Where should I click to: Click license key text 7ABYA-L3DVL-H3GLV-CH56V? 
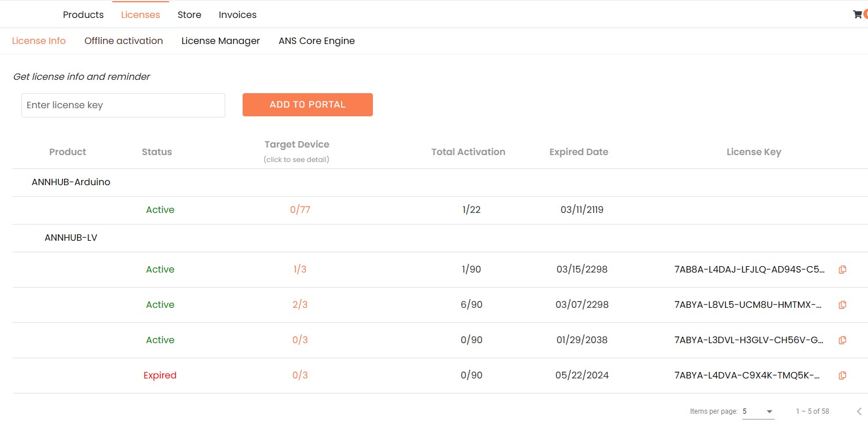coord(749,340)
